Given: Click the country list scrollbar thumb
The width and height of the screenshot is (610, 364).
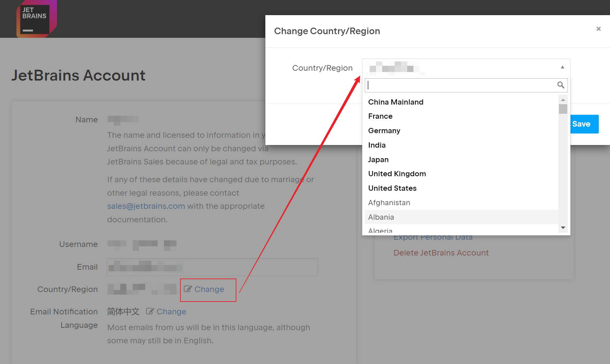Looking at the screenshot, I should tap(563, 109).
